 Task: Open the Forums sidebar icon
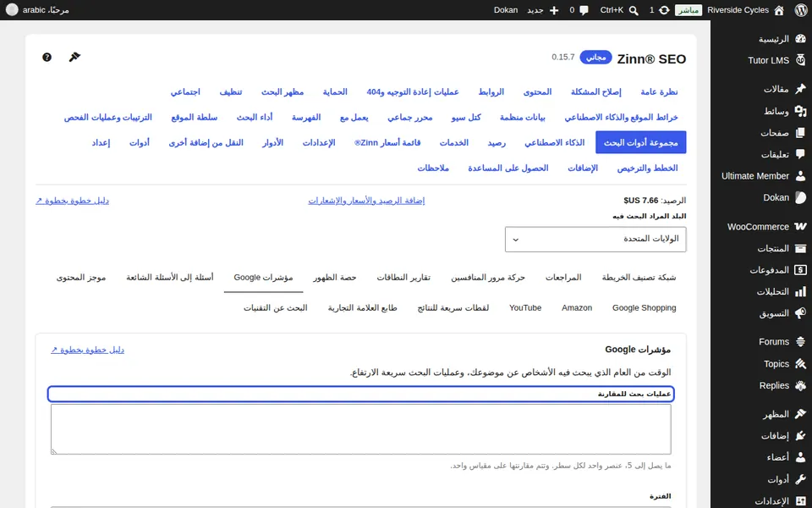(x=801, y=341)
